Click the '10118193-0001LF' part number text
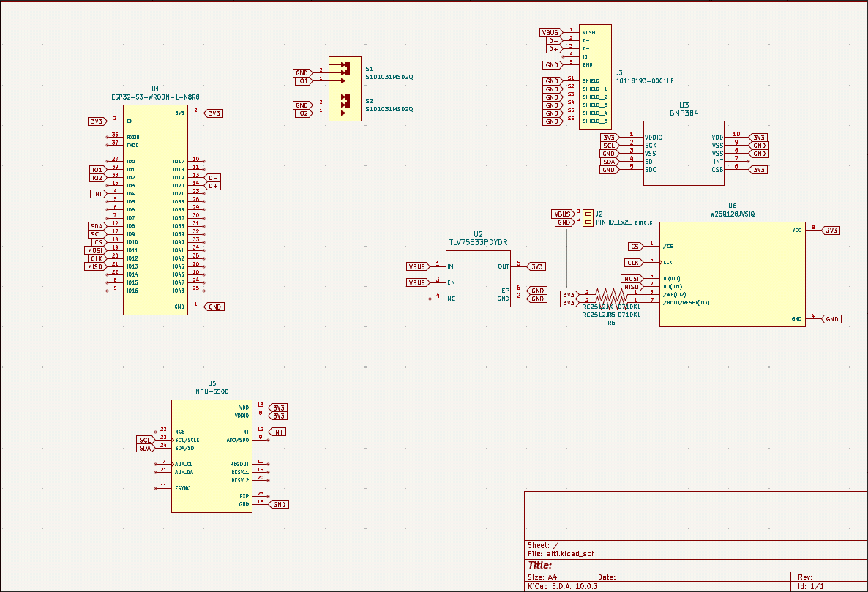 (x=645, y=80)
